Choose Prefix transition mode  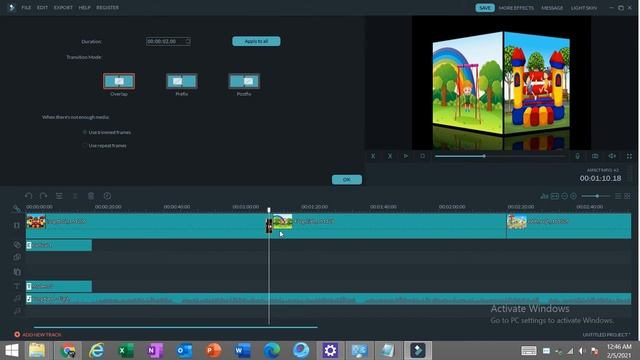(182, 81)
